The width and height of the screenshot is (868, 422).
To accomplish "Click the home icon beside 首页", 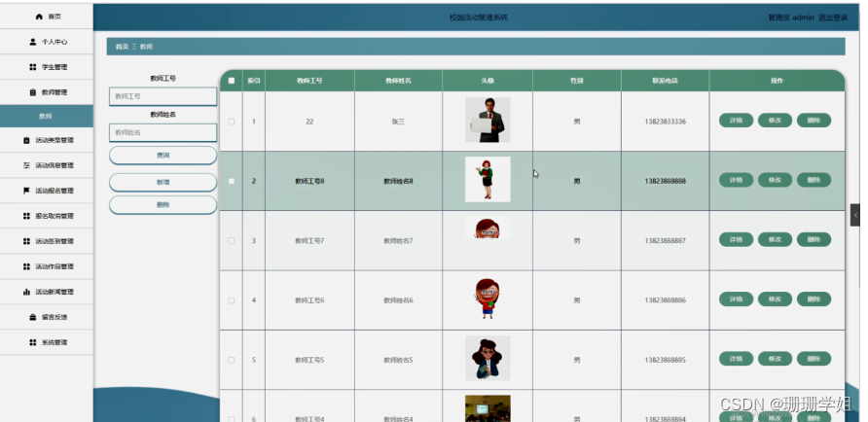I will pos(39,17).
